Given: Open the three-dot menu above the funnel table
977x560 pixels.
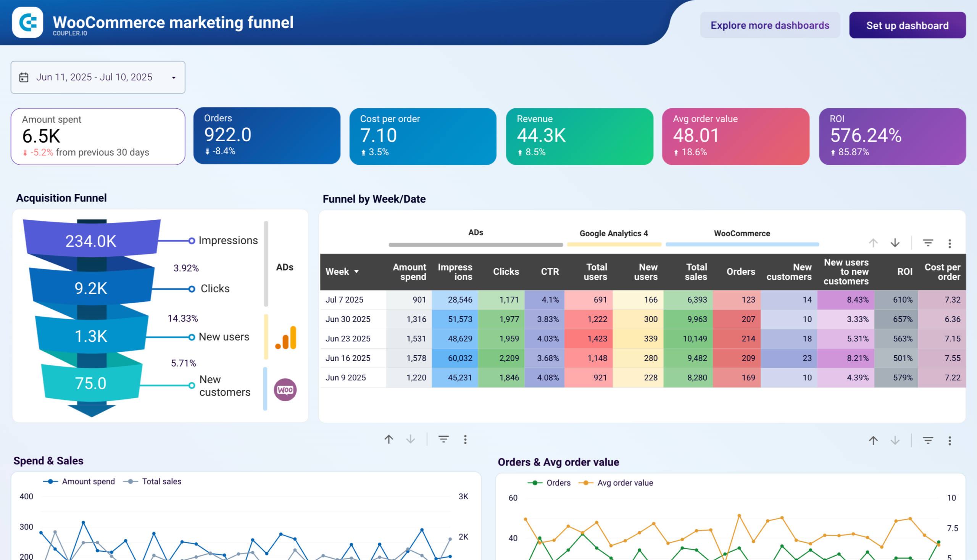Looking at the screenshot, I should pos(950,243).
